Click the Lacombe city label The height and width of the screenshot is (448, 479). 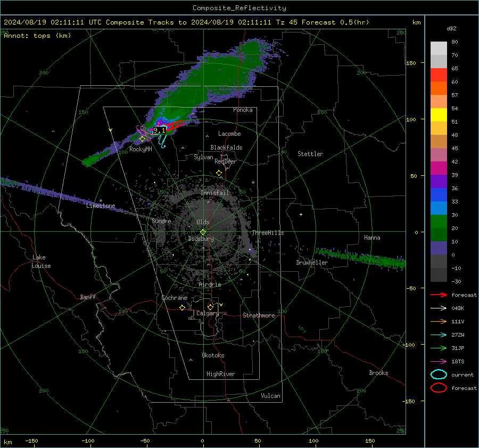229,134
